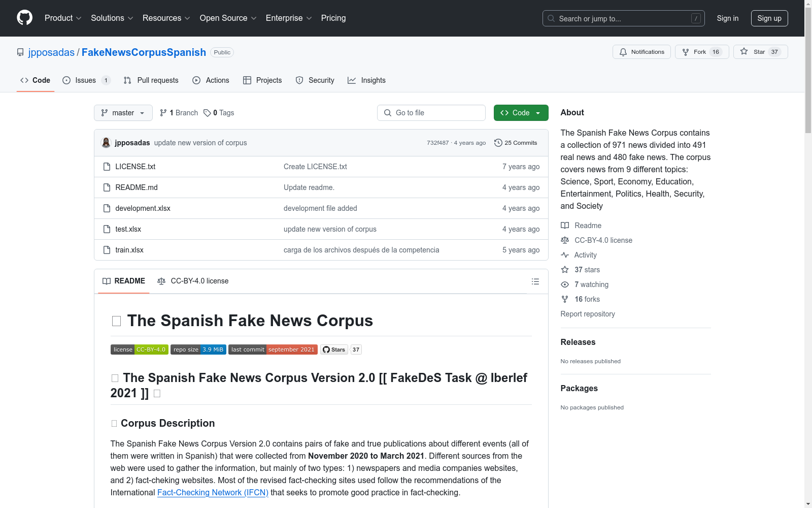The image size is (812, 508).
Task: Open 'carga de los archivos' commit message
Action: pyautogui.click(x=361, y=250)
